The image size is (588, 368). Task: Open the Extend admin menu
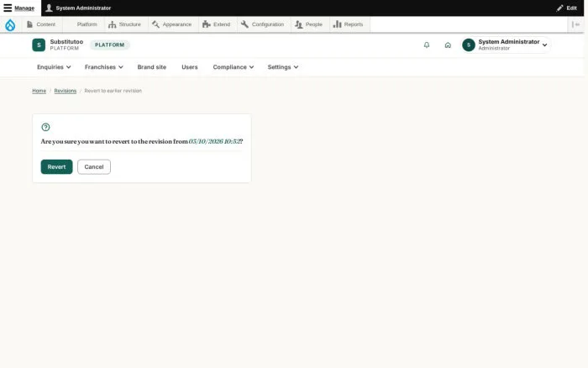tap(217, 24)
